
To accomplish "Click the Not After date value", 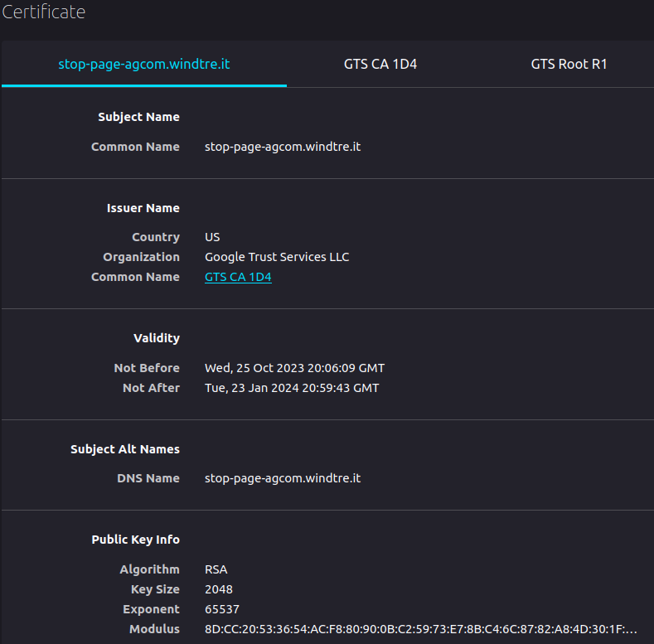I will [292, 388].
